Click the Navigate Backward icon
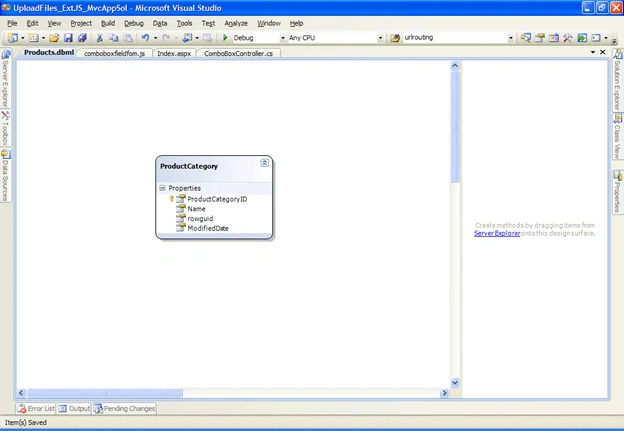 (x=187, y=38)
